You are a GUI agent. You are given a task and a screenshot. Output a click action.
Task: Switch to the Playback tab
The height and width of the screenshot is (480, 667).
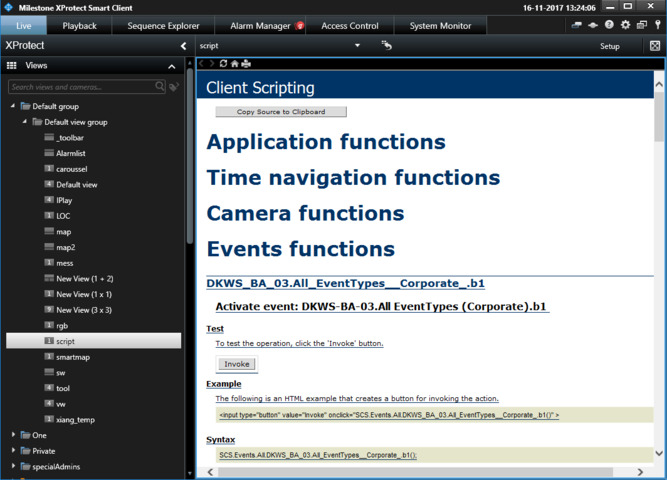click(x=80, y=26)
